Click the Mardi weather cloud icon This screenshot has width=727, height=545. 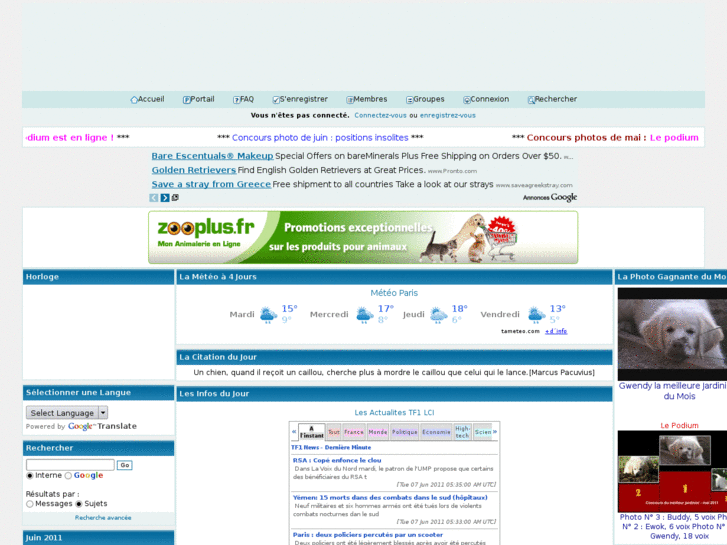tap(268, 315)
